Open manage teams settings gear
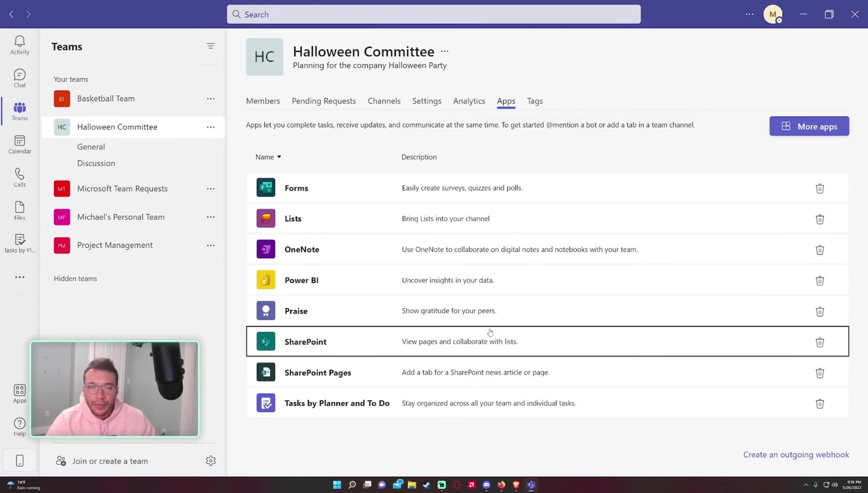 [x=211, y=461]
